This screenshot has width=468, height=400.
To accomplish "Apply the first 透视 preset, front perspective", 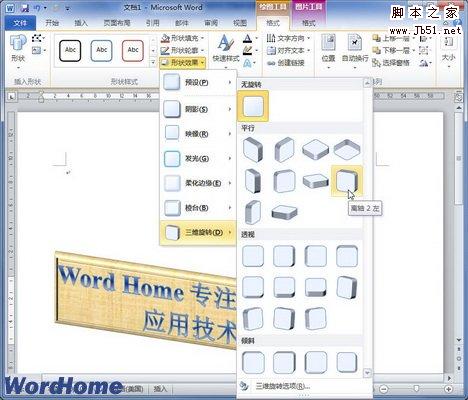I will pos(253,256).
